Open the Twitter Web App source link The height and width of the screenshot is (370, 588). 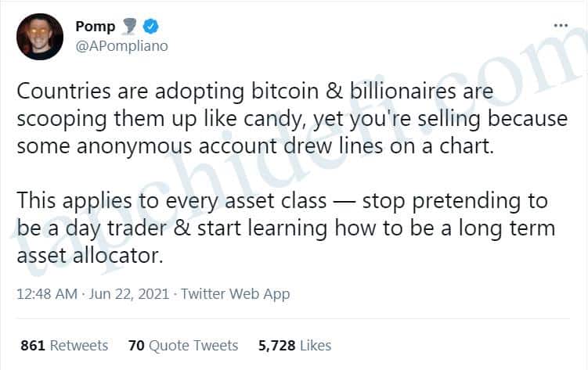click(236, 294)
